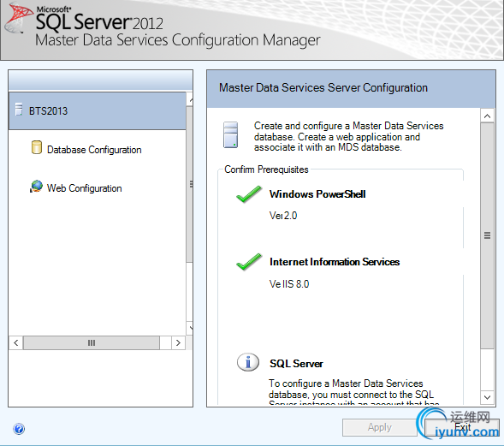Click the blue help question icon
This screenshot has width=504, height=446.
[x=19, y=429]
